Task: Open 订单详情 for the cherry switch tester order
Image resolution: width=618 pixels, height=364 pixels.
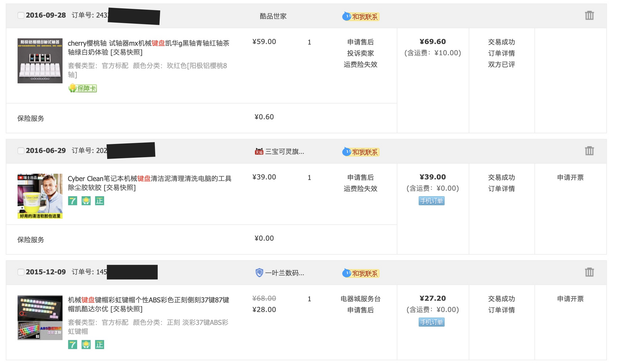Action: click(501, 53)
